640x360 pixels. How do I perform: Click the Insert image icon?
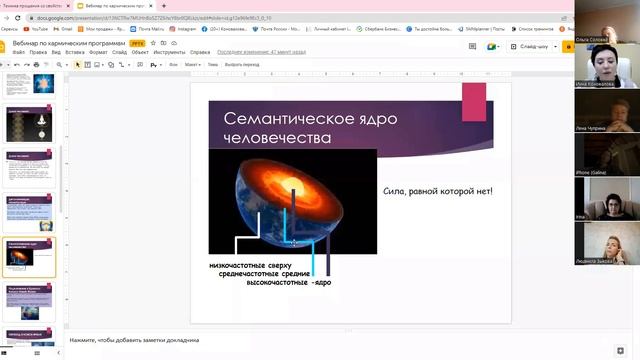[97, 65]
